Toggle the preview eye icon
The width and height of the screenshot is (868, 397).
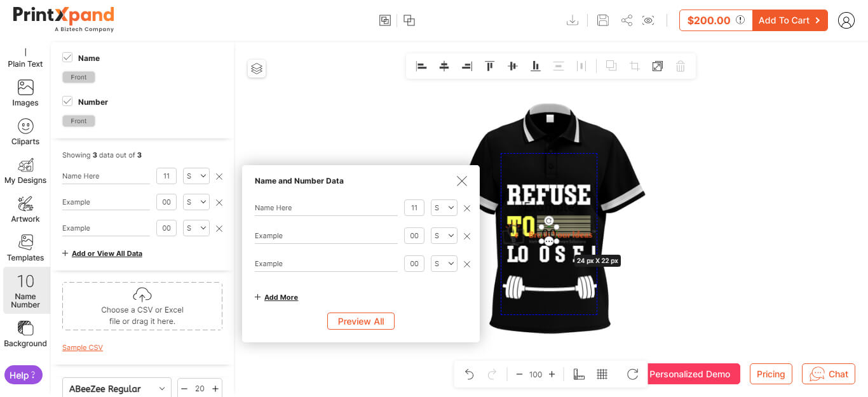(648, 20)
